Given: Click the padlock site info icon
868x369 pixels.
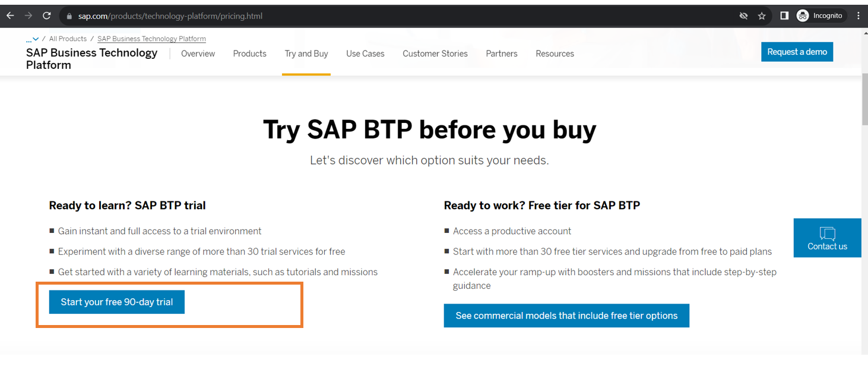Looking at the screenshot, I should (x=69, y=16).
